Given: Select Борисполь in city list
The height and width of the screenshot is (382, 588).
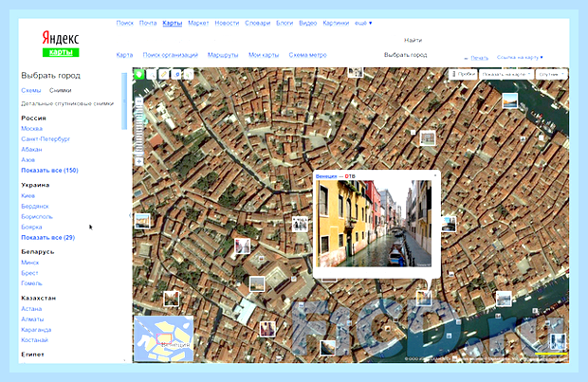Looking at the screenshot, I should tap(37, 217).
